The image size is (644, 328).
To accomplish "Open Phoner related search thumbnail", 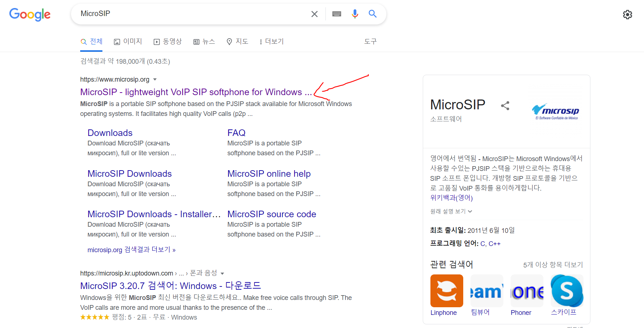I will click(527, 291).
